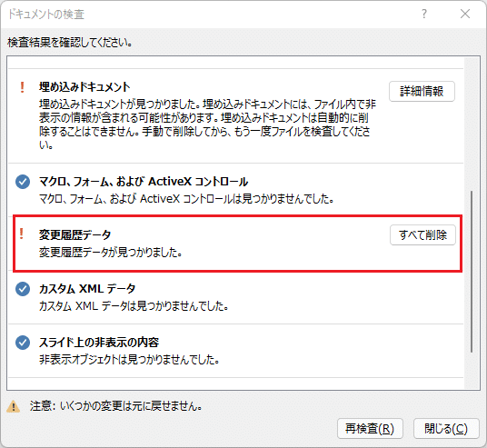Screen dimensions: 487x448
Task: Click すべて削除 for 変更履歴データ
Action: point(422,234)
